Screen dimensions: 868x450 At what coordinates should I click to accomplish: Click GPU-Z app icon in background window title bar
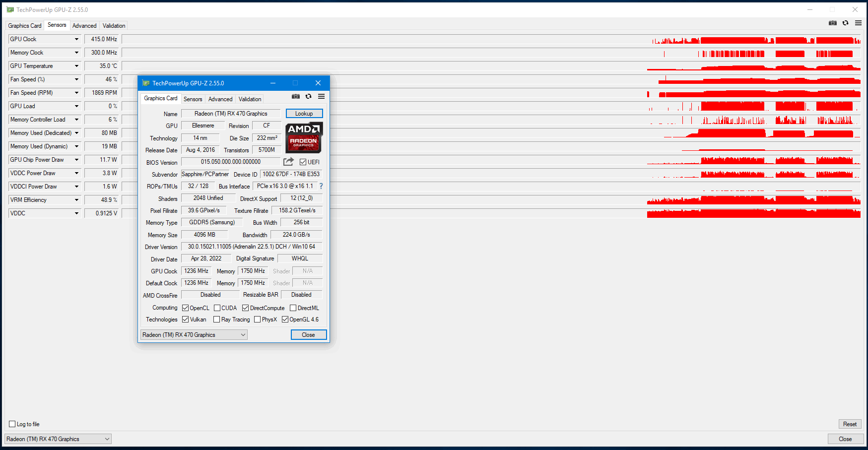pyautogui.click(x=10, y=9)
